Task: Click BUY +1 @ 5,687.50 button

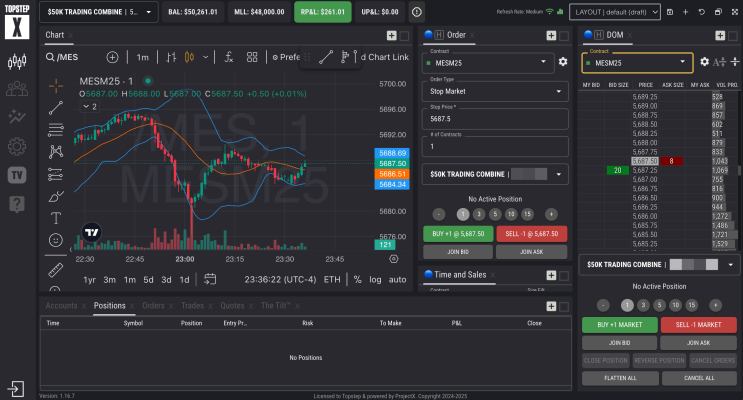Action: coord(458,234)
